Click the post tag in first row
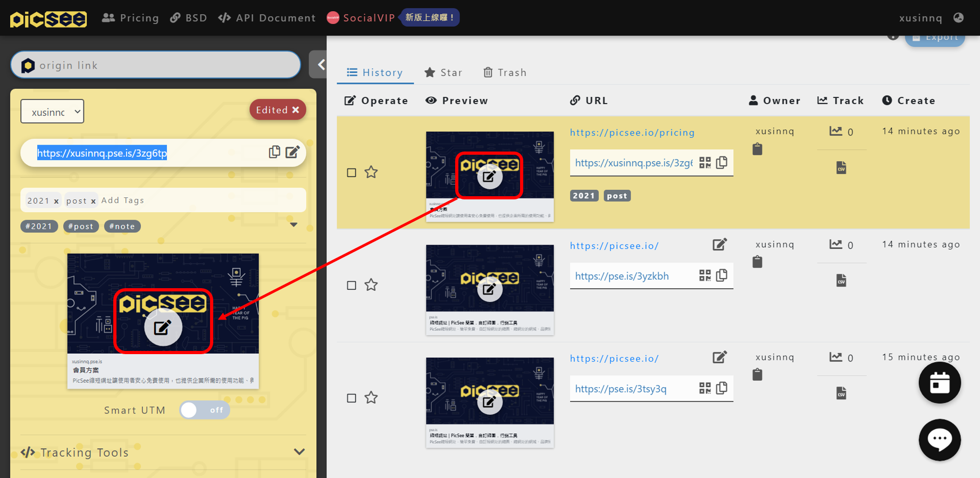Viewport: 980px width, 478px height. point(617,196)
